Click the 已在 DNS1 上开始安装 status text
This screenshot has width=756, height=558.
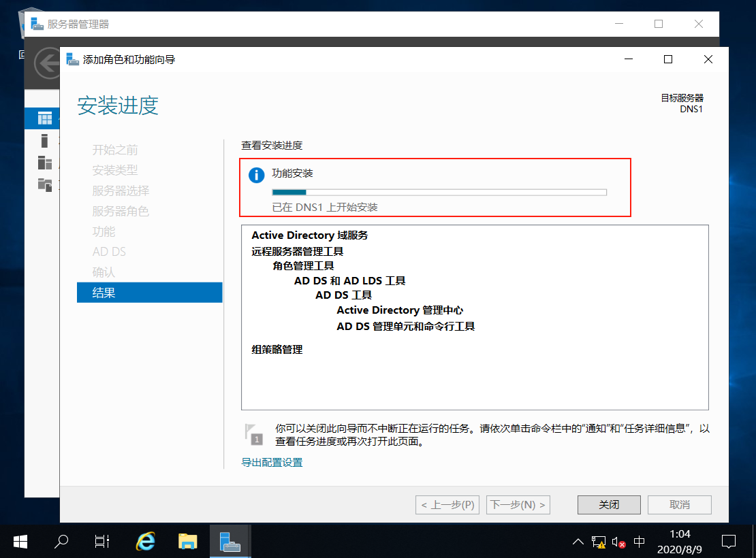[325, 207]
